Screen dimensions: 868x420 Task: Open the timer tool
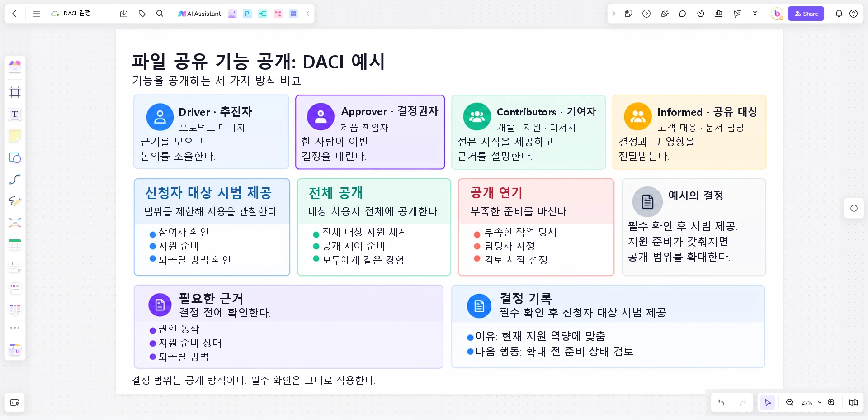(701, 14)
